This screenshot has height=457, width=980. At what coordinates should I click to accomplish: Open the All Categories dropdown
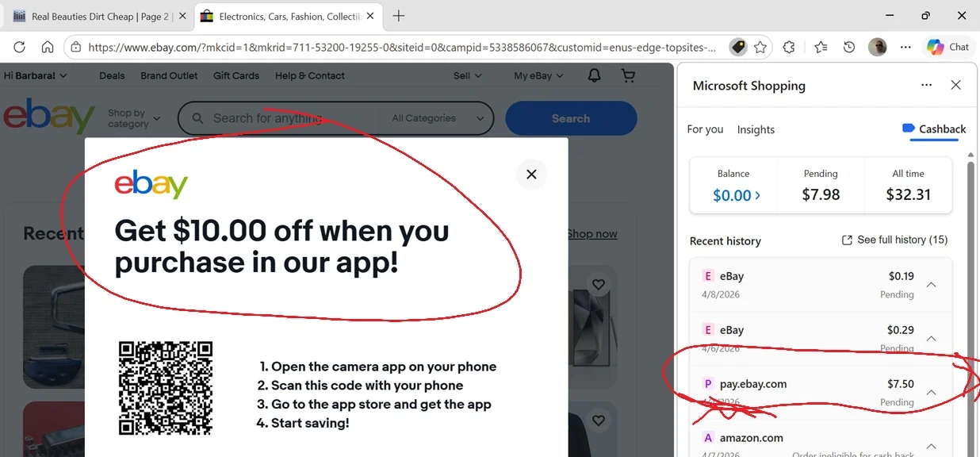click(x=438, y=118)
